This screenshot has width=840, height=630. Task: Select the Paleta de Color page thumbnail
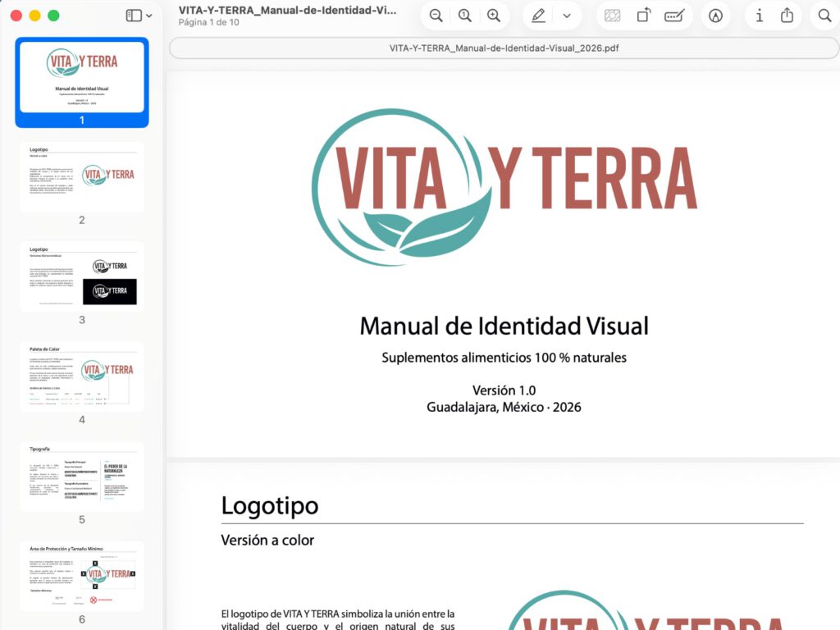82,377
